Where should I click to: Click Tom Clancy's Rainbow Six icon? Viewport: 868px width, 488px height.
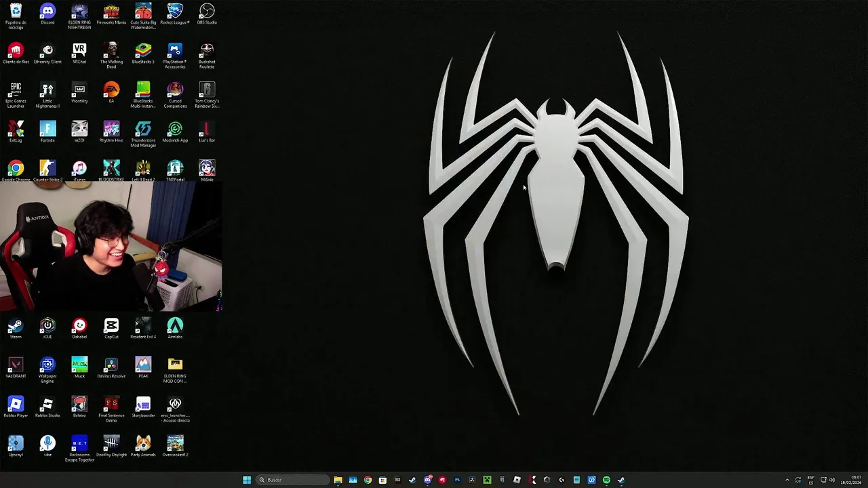coord(207,95)
